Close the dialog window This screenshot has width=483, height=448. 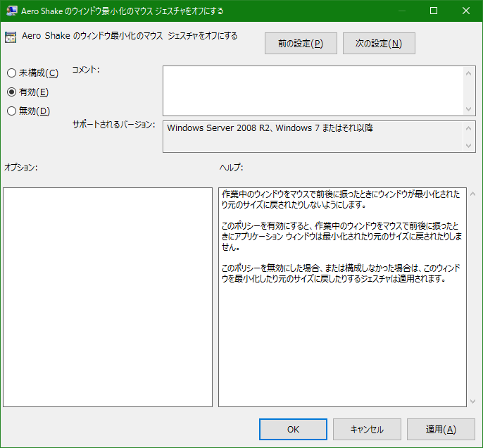(466, 11)
